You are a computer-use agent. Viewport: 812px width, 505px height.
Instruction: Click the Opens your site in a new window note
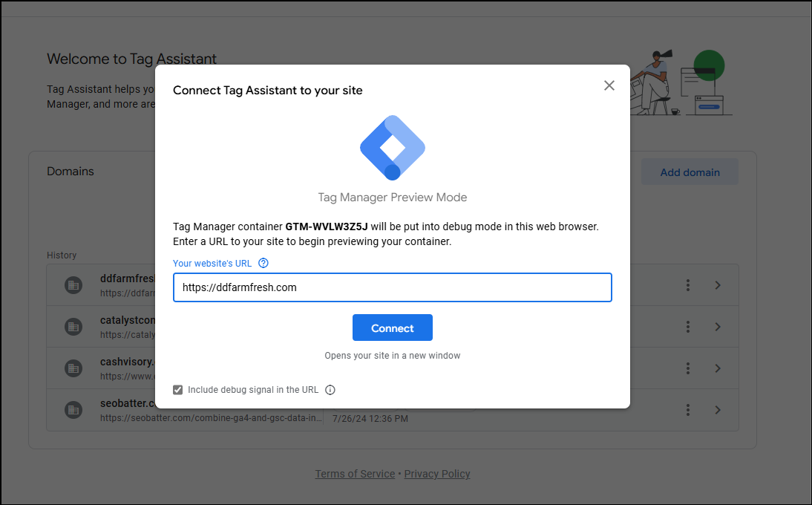pyautogui.click(x=393, y=356)
